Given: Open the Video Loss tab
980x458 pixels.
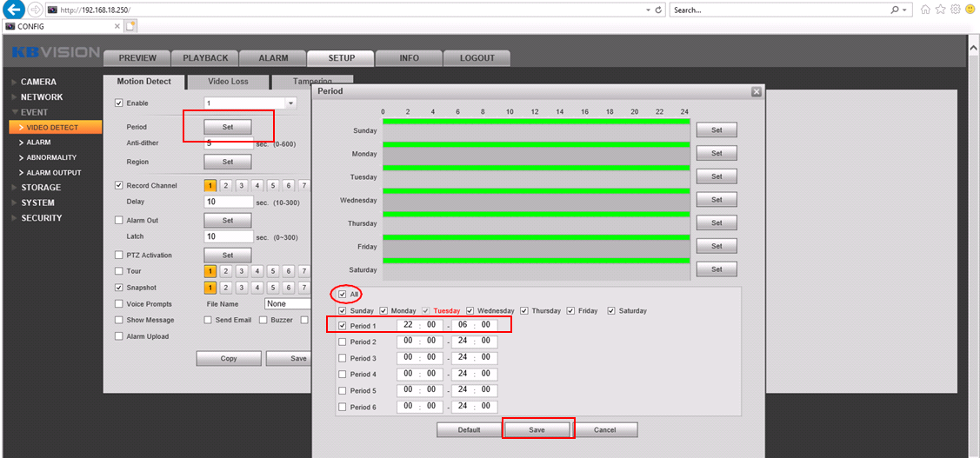Looking at the screenshot, I should coord(228,82).
